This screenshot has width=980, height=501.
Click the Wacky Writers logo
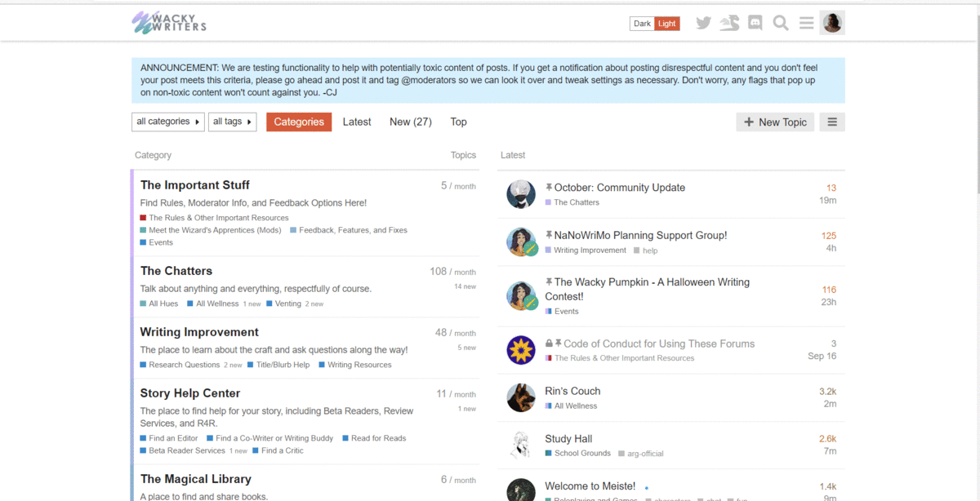pos(169,22)
